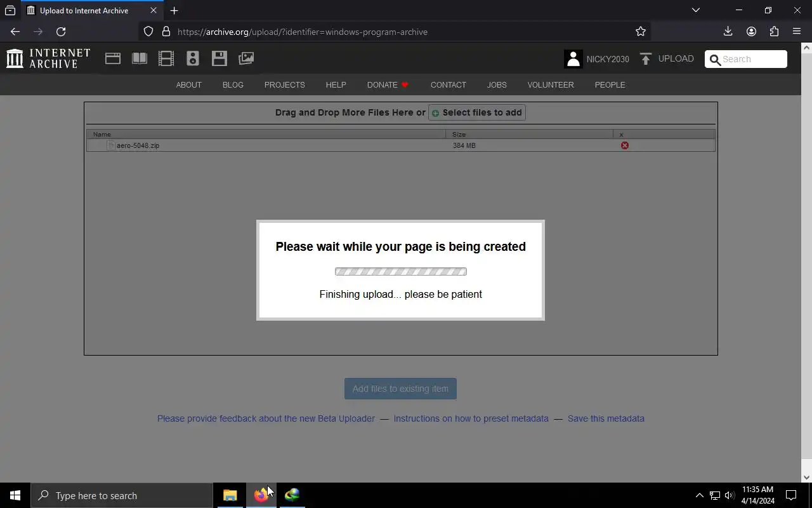The height and width of the screenshot is (508, 812).
Task: Click the site padlock icon
Action: pos(166,31)
